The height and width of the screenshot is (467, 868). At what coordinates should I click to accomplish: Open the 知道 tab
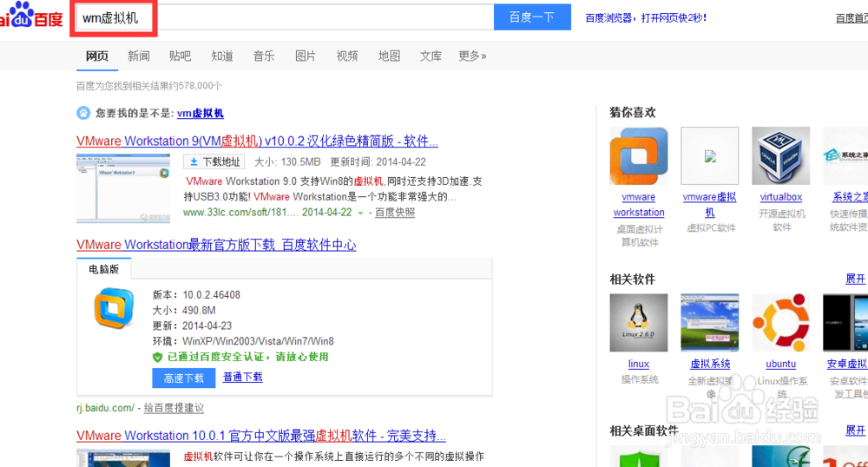222,56
